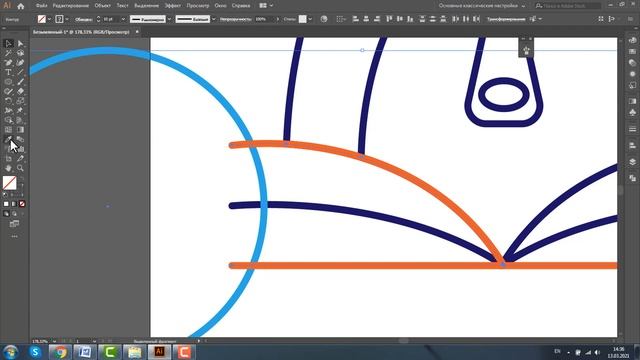Click the vertical distribute center icon

point(433,19)
